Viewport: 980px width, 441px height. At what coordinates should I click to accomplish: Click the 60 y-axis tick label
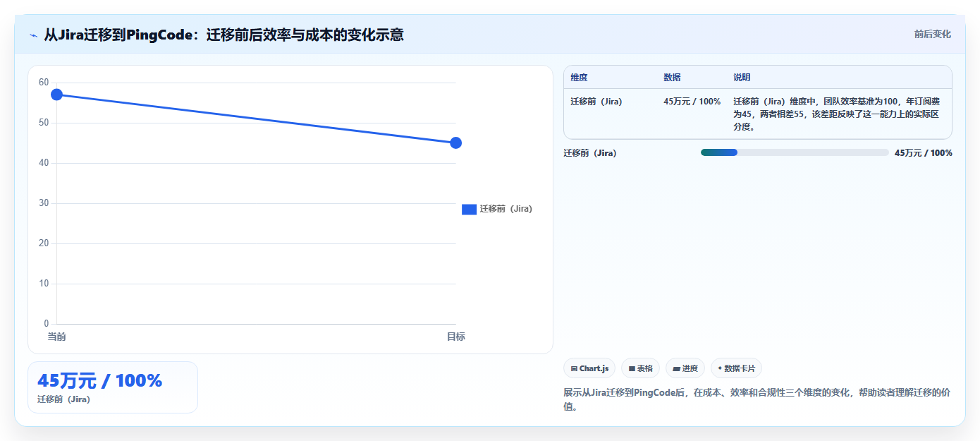[44, 83]
